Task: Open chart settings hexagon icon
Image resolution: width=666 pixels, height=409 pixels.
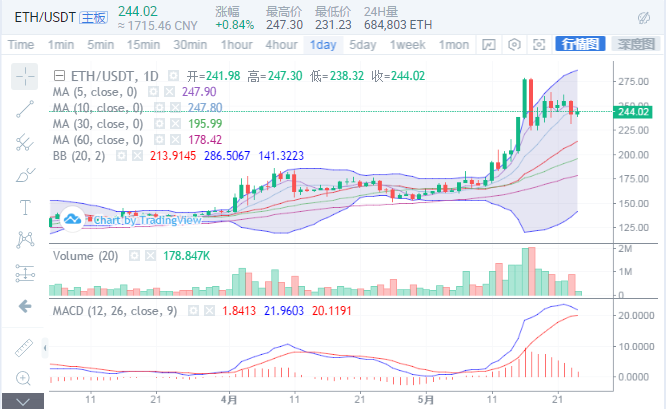Action: coord(514,45)
